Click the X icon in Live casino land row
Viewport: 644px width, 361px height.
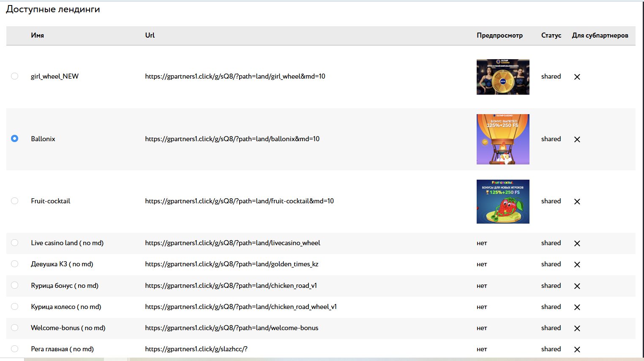point(577,243)
